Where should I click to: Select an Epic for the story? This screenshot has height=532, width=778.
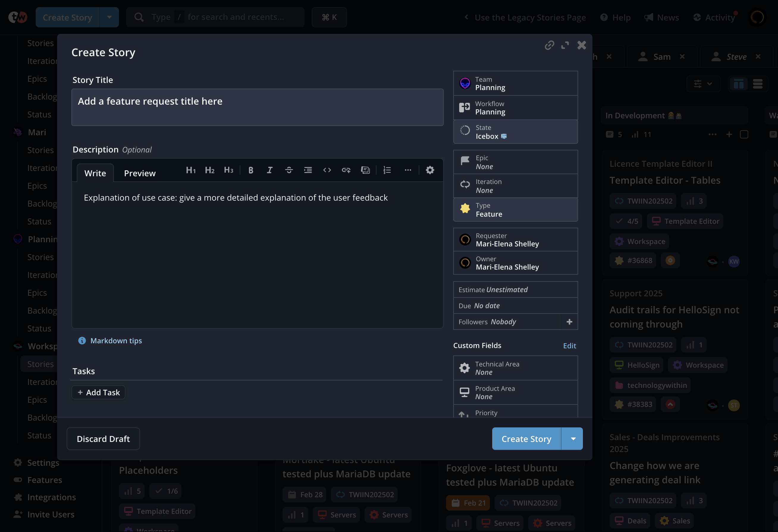click(x=515, y=162)
